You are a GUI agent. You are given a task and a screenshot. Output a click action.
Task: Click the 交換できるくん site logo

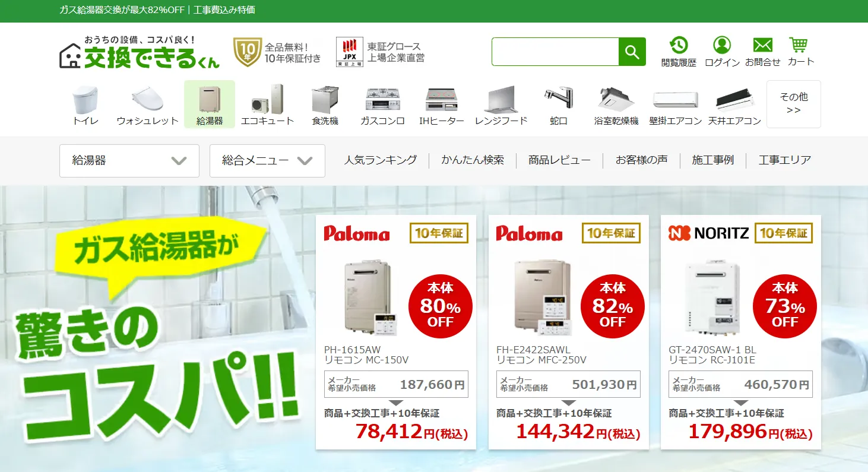[140, 52]
